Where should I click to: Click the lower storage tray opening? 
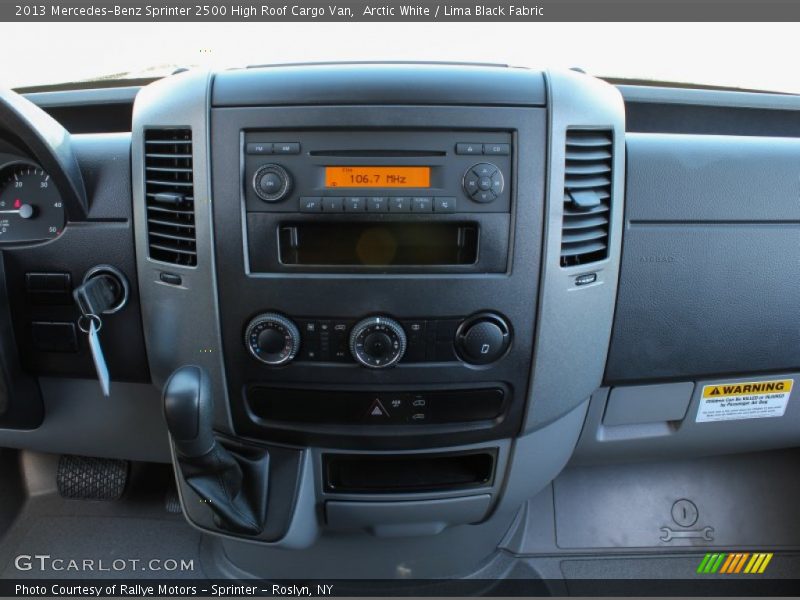coord(409,471)
